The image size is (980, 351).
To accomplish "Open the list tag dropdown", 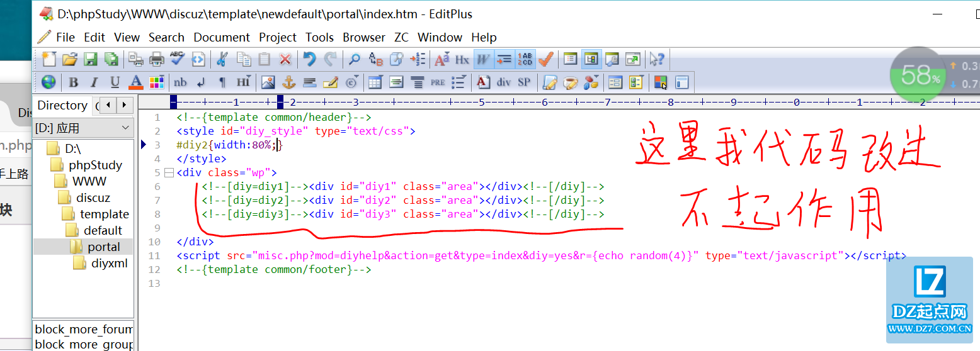I will 459,82.
